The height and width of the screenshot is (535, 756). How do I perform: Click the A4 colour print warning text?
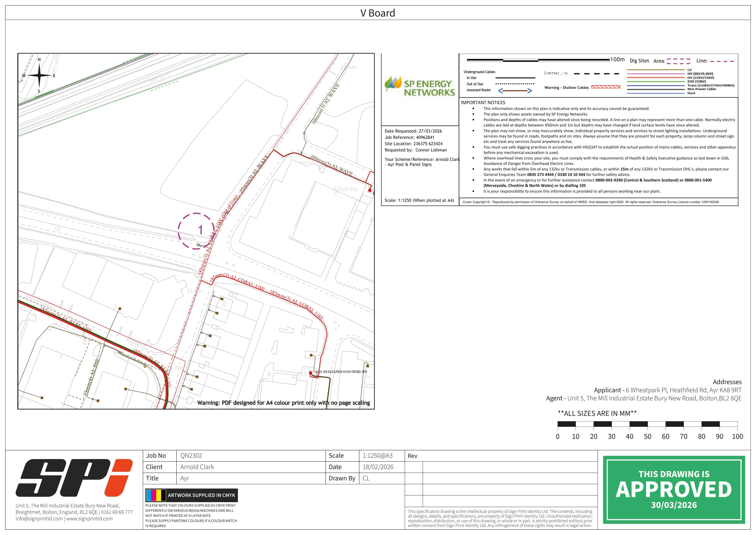(x=283, y=403)
